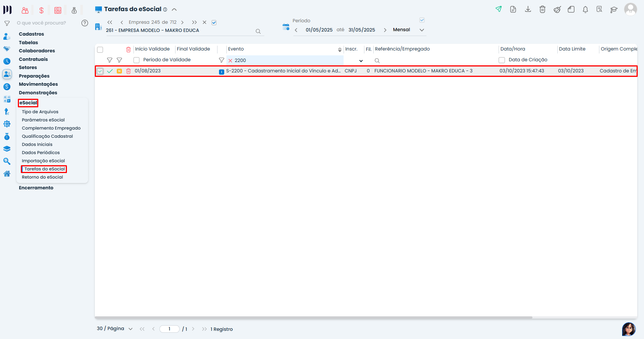Open the handshake module in the sidebar

(x=7, y=49)
